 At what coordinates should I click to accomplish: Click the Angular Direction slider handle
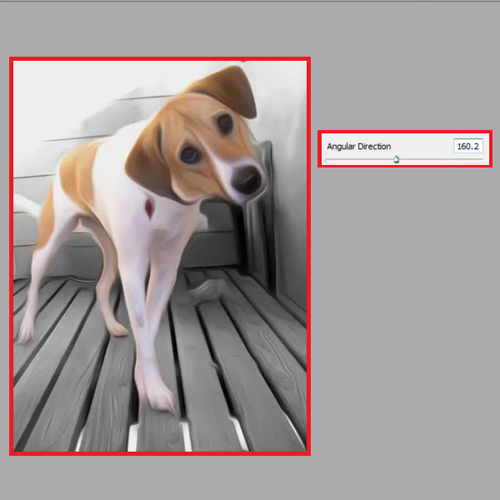click(396, 159)
